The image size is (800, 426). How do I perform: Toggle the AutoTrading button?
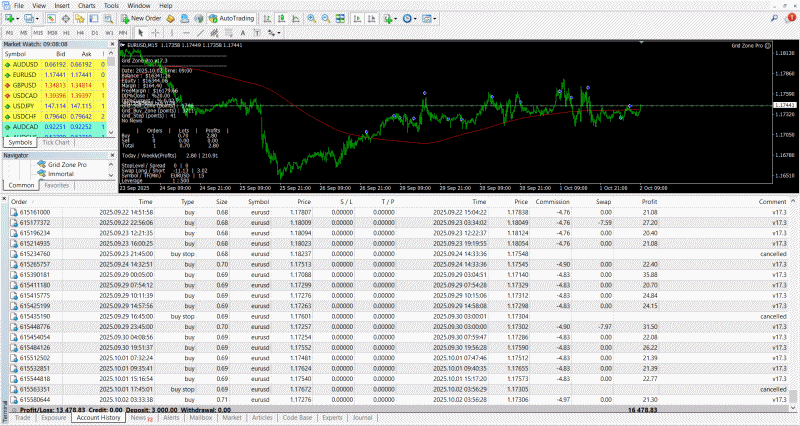(232, 18)
